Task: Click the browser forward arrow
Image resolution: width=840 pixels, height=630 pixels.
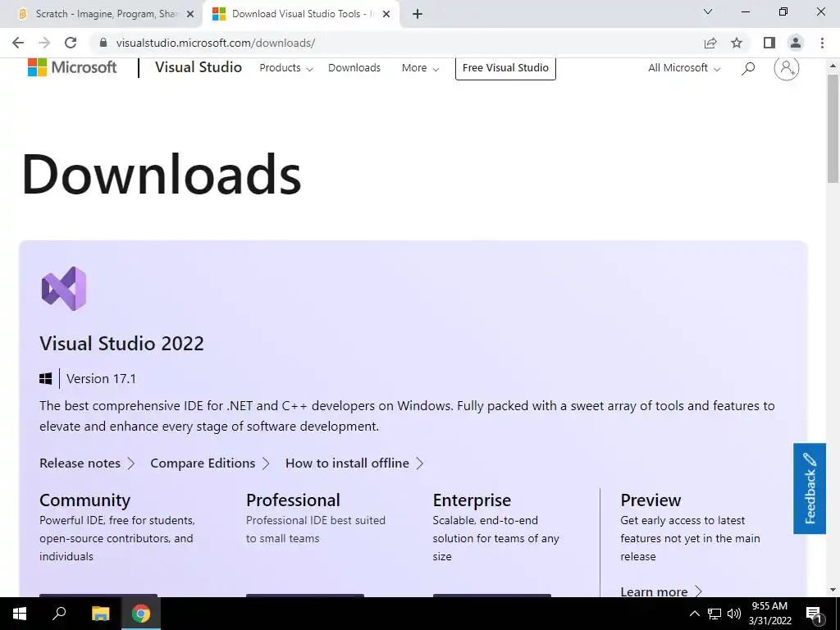Action: [x=44, y=43]
